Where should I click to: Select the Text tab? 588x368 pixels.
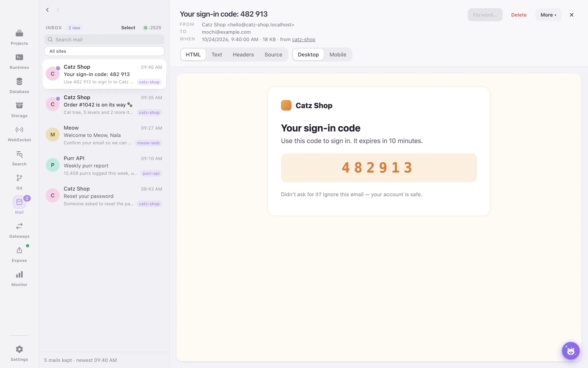point(217,54)
